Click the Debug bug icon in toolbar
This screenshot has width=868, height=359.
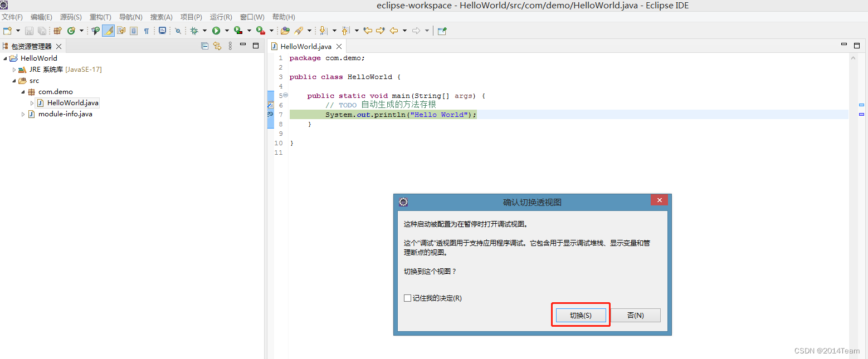point(194,31)
